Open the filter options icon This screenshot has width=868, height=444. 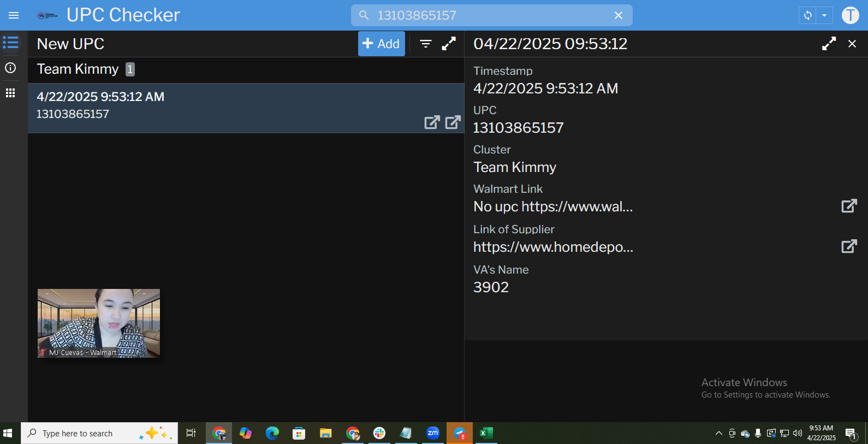[x=426, y=44]
